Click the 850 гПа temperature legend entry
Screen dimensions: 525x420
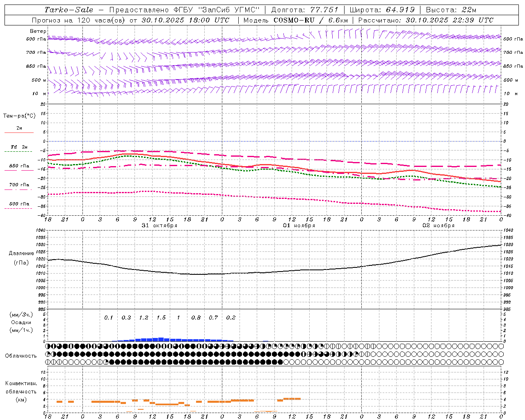click(x=19, y=166)
